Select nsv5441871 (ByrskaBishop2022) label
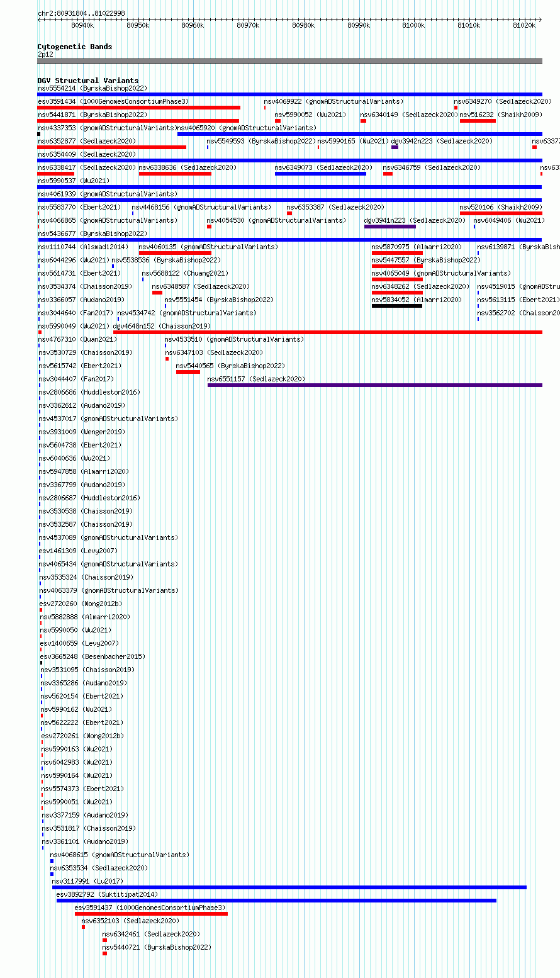The width and height of the screenshot is (560, 978). [x=92, y=115]
